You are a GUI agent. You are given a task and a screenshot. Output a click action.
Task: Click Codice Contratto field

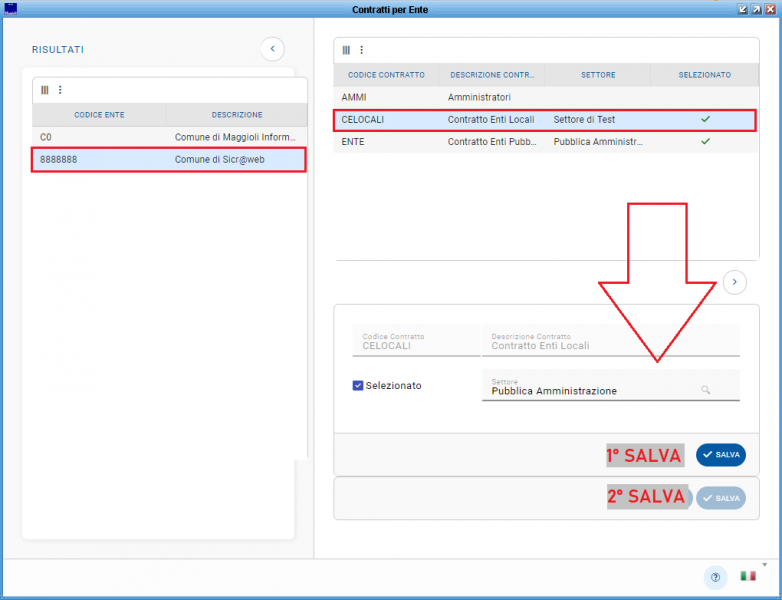coord(416,341)
